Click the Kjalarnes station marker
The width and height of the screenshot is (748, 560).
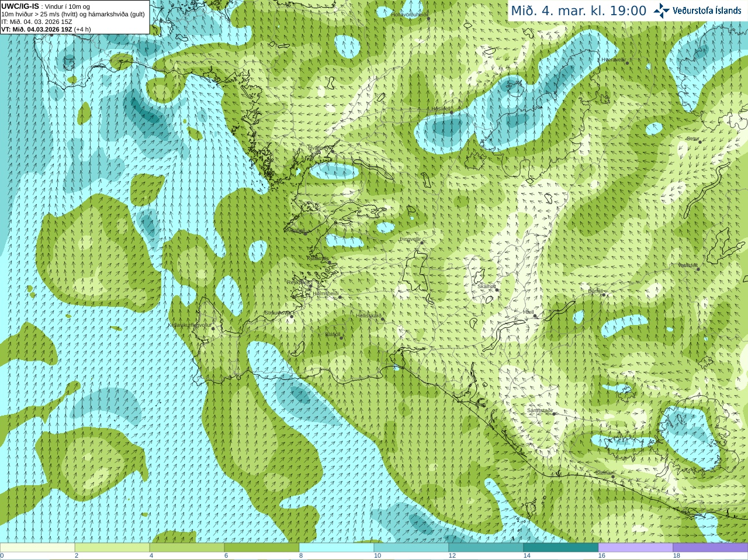click(330, 262)
